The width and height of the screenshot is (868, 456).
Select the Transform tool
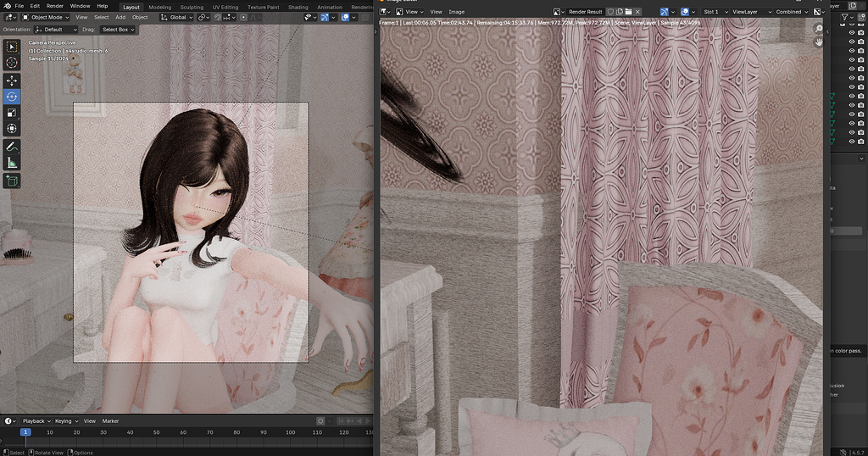(x=12, y=129)
